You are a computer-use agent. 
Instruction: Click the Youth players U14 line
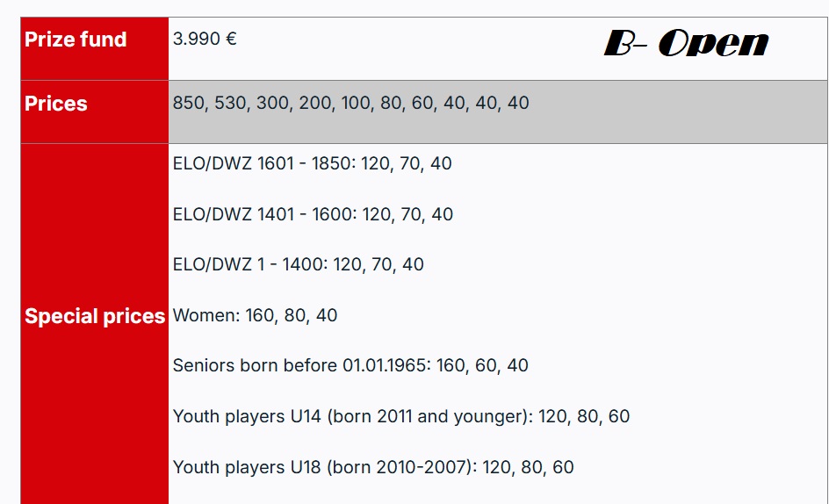click(400, 416)
